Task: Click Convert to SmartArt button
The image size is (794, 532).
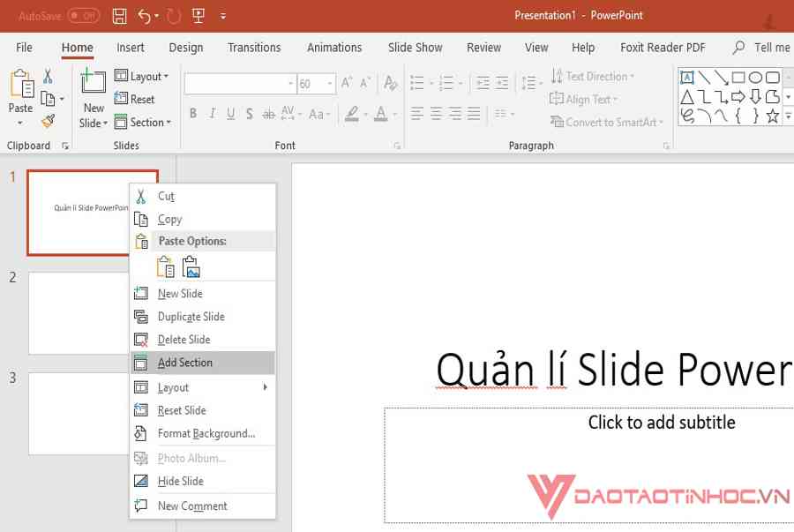Action: 607,122
